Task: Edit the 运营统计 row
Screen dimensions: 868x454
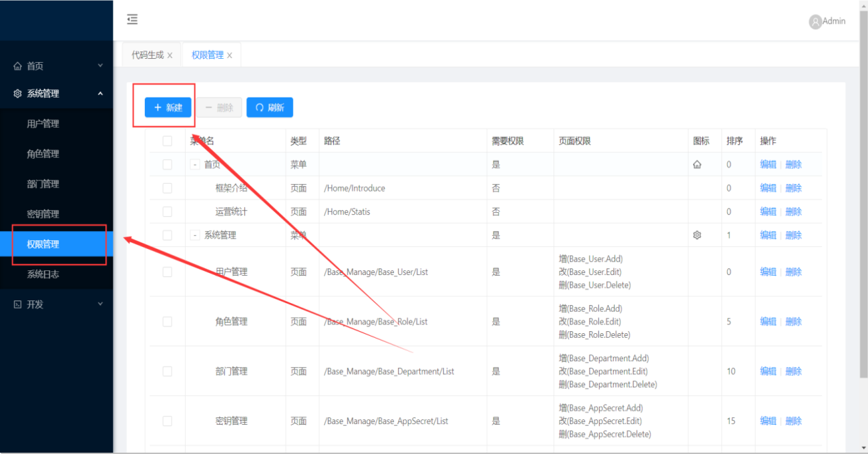Action: pos(768,212)
